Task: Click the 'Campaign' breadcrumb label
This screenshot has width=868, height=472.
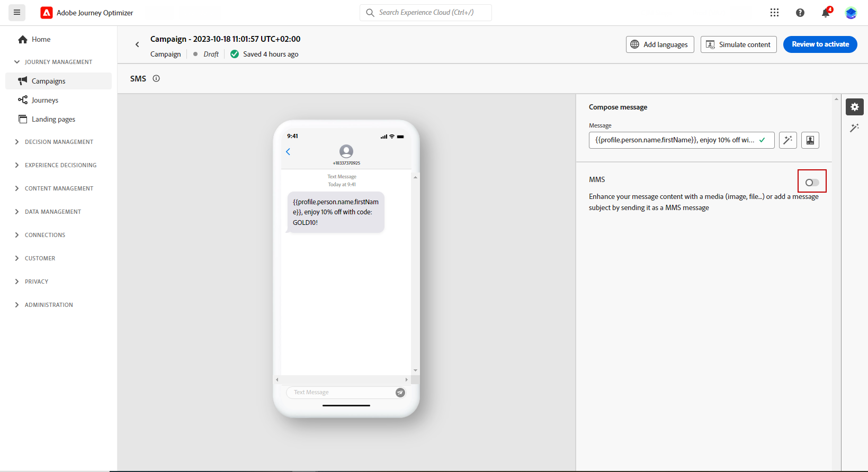Action: (166, 54)
